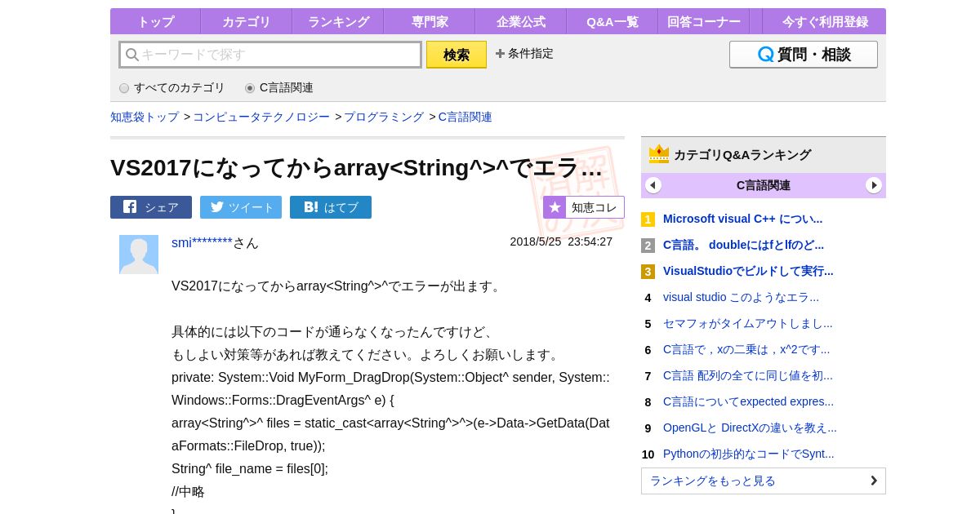Click the crown icon in ranking header

tap(659, 154)
